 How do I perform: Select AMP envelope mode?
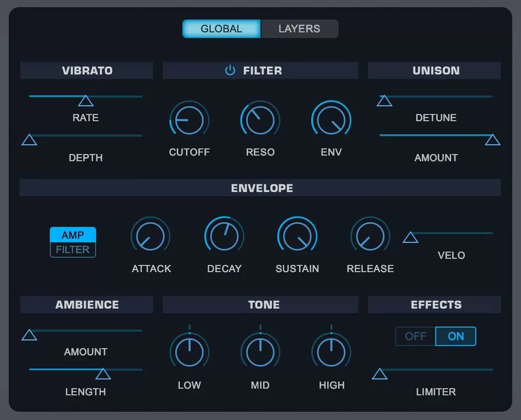pyautogui.click(x=73, y=235)
